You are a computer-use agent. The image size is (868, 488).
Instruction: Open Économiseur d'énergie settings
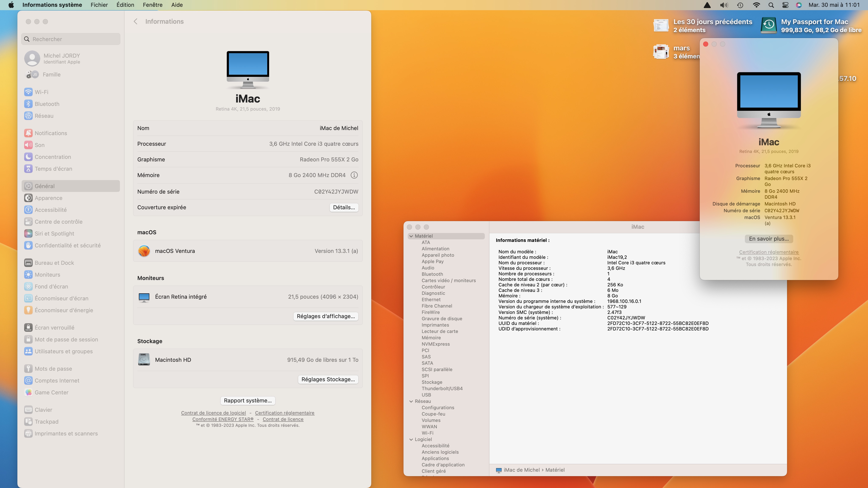(x=64, y=310)
